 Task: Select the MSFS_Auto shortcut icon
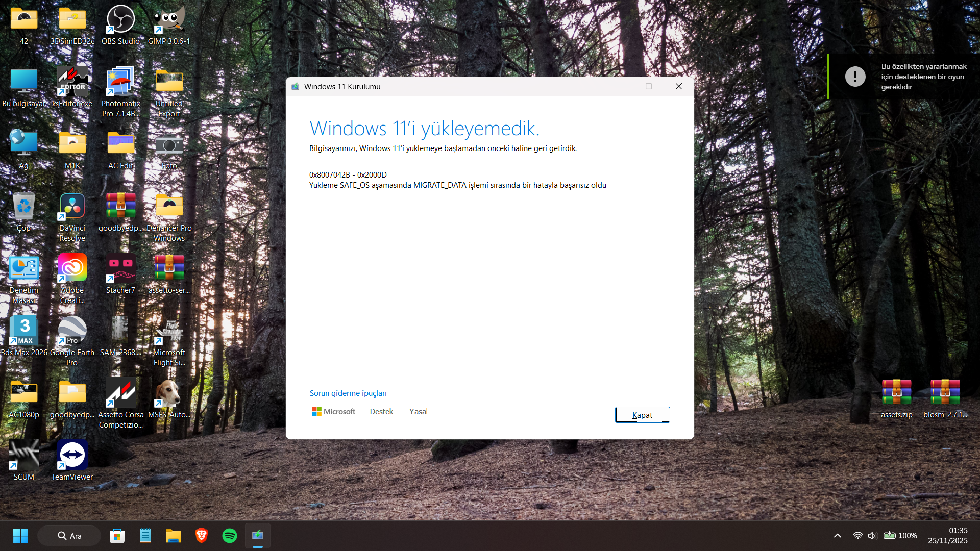click(169, 393)
